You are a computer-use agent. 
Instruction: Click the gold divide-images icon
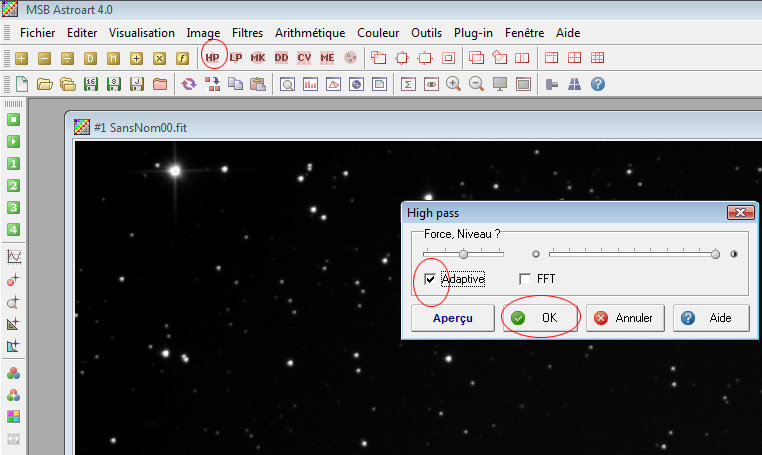coord(67,58)
